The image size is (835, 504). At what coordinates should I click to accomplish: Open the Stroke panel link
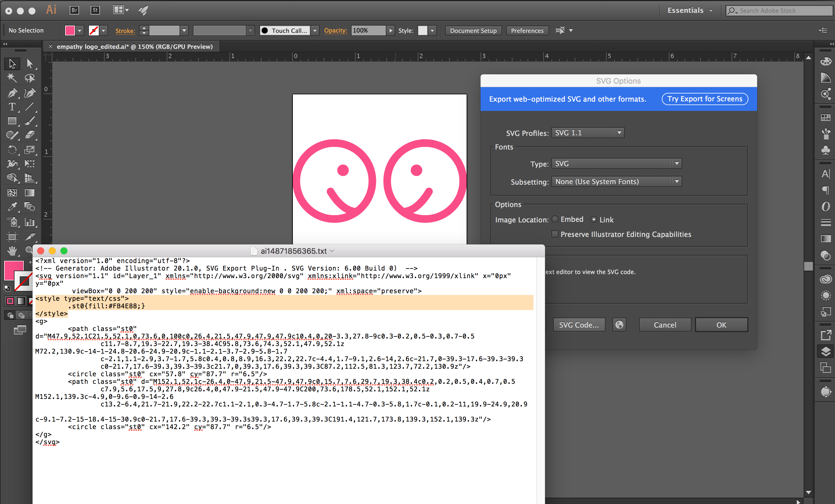tap(125, 31)
